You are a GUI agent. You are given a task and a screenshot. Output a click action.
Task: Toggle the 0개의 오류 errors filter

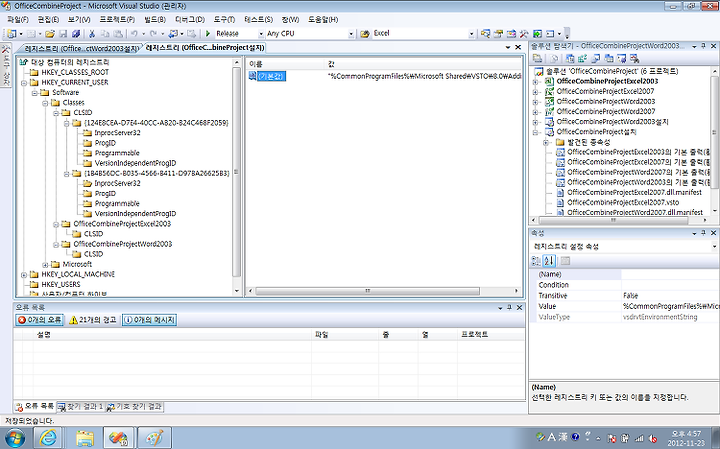coord(39,320)
